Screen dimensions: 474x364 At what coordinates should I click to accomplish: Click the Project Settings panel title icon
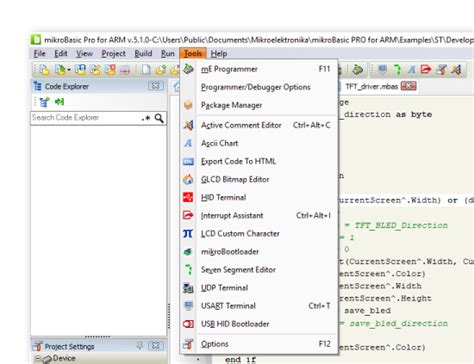pos(37,346)
